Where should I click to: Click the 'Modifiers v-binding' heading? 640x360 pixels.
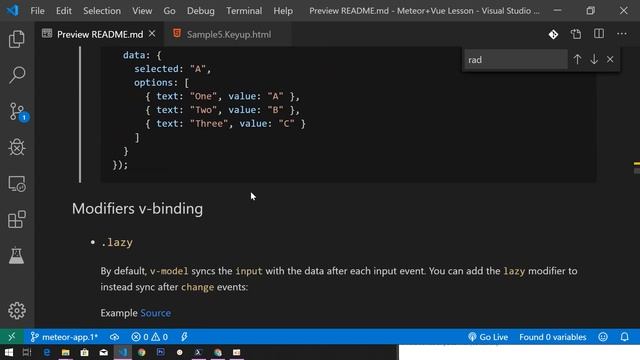click(137, 209)
